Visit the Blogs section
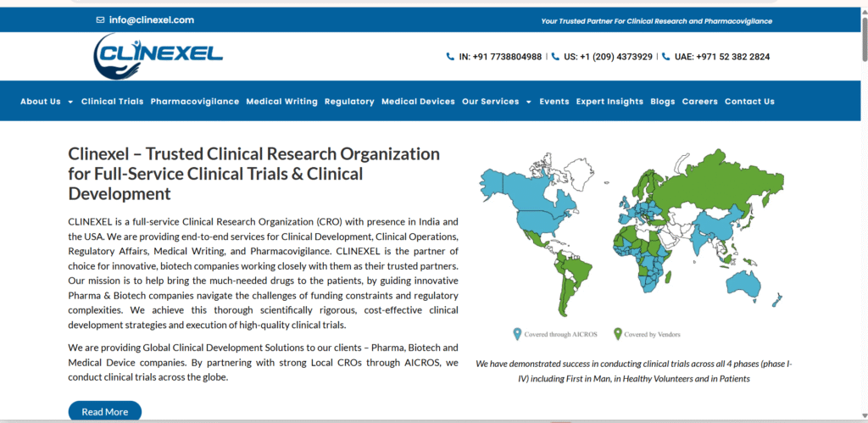Screen dimensions: 868x423 click(663, 102)
